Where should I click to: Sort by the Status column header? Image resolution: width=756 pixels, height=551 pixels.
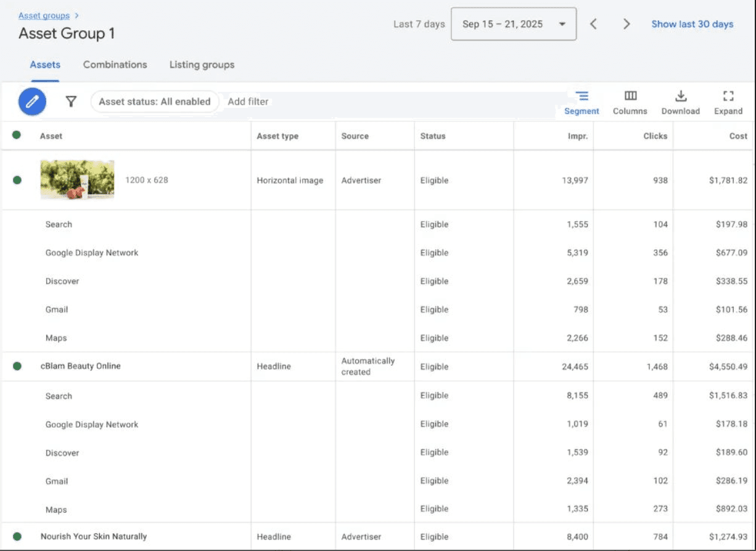pyautogui.click(x=433, y=136)
